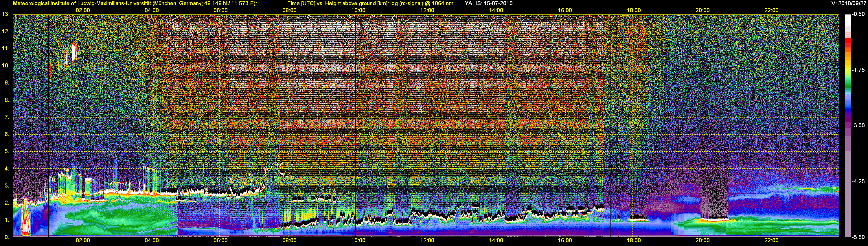This screenshot has width=868, height=246.
Task: Click 06:00 on the bottom time axis
Action: click(x=220, y=240)
